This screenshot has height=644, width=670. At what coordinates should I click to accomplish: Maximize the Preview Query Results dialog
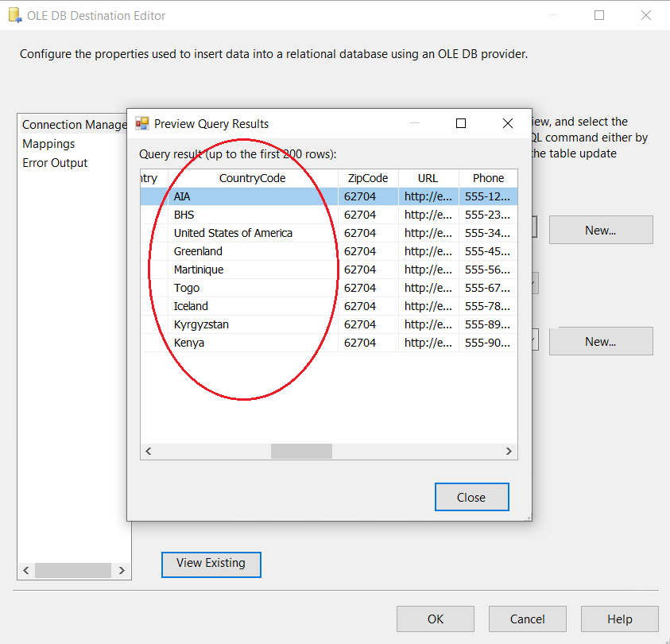pos(460,123)
